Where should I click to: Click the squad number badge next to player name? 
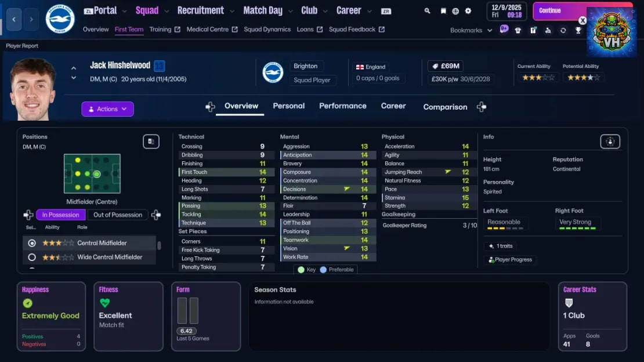pos(160,66)
